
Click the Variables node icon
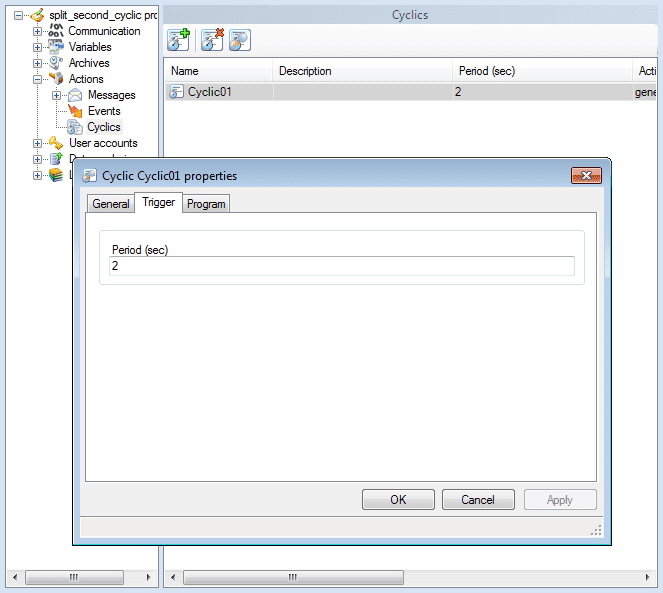[x=56, y=47]
